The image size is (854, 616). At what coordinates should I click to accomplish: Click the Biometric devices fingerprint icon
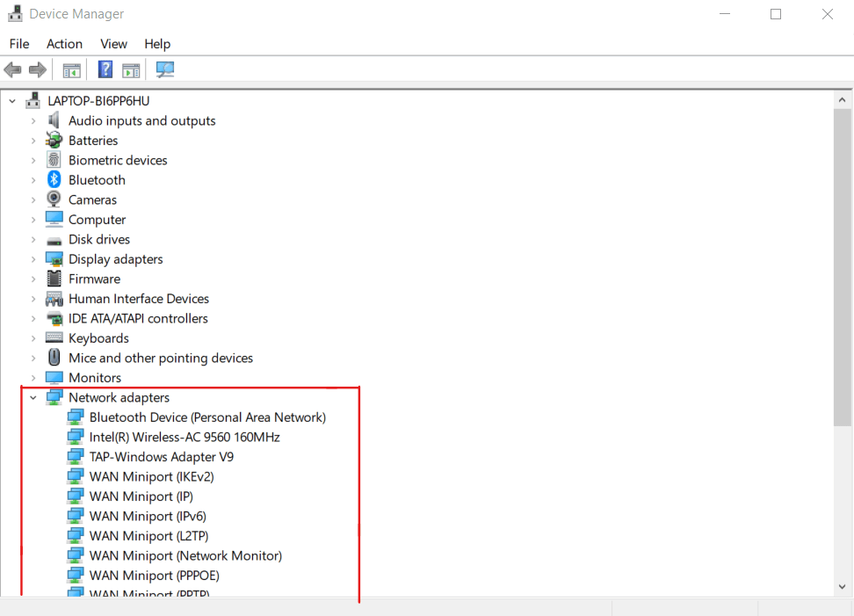pyautogui.click(x=54, y=160)
